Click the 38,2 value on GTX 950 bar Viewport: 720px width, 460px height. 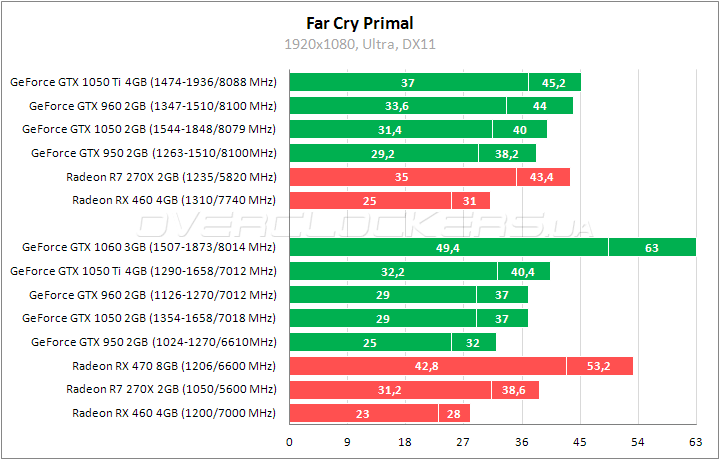pos(507,153)
